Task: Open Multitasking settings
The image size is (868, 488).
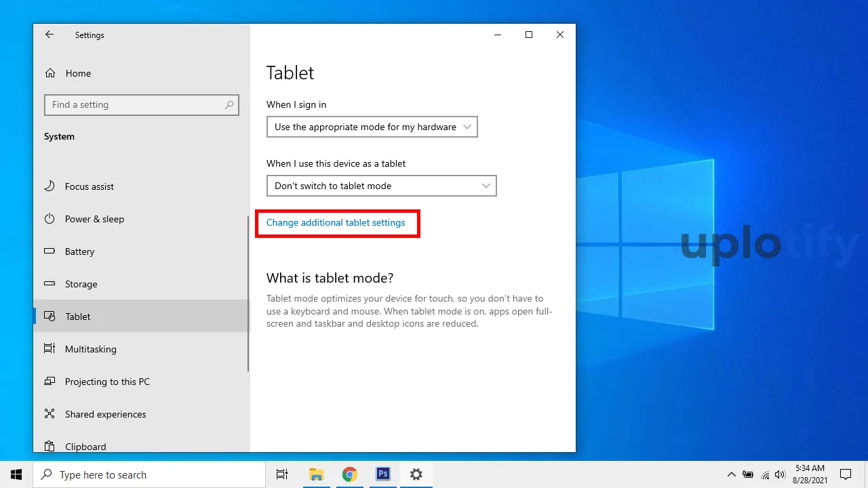Action: pos(90,349)
